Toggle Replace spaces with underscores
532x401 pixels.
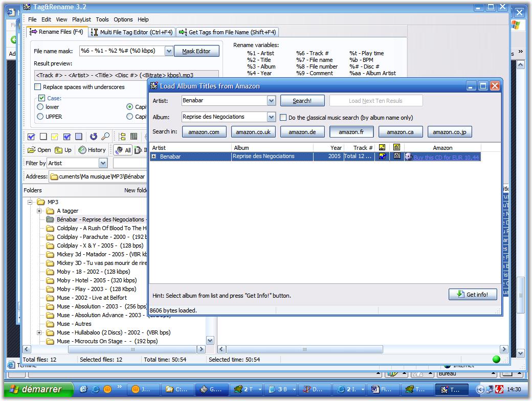(x=38, y=87)
